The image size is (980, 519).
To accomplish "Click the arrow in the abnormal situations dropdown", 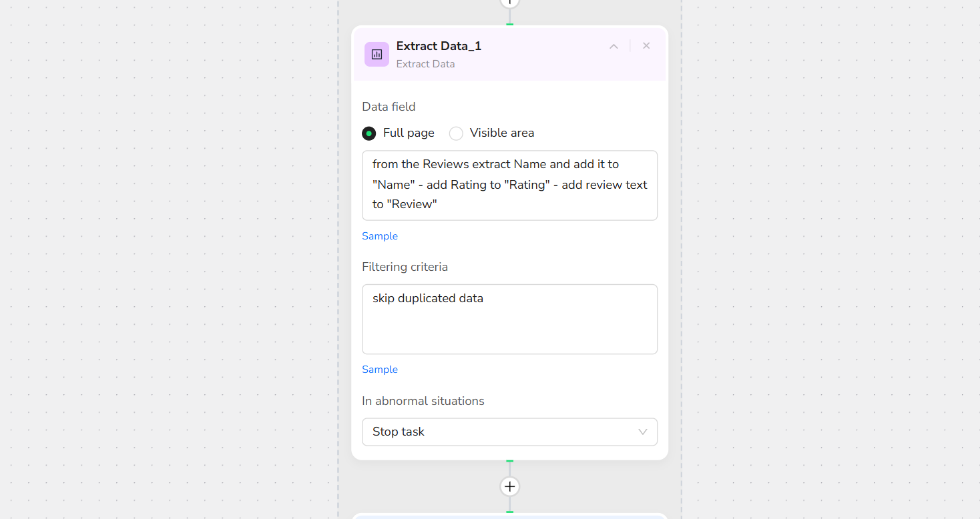I will (642, 432).
